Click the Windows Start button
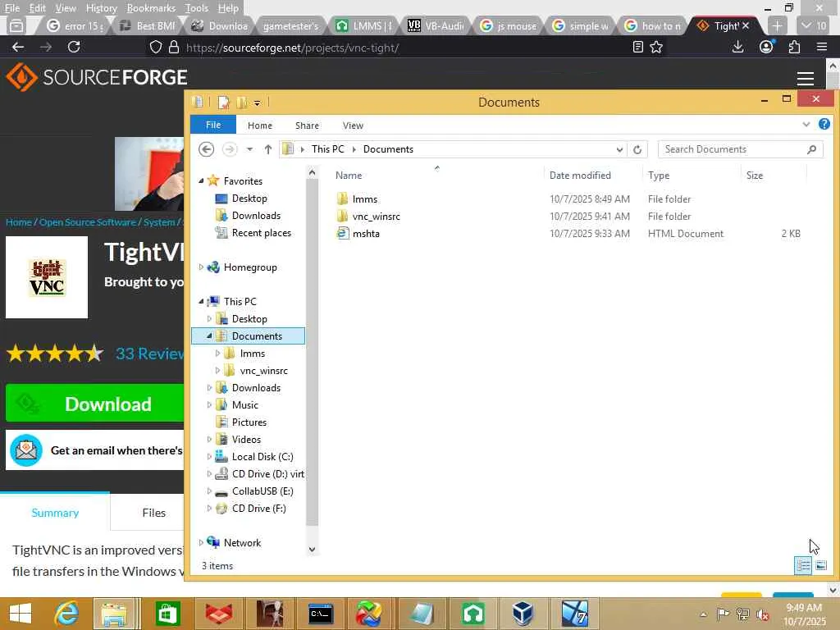840x630 pixels. click(21, 614)
